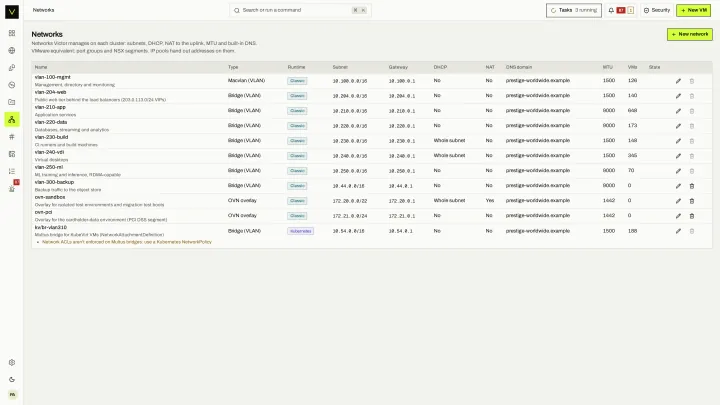The image size is (720, 405).
Task: Select the vlan-204-web network name
Action: point(50,92)
